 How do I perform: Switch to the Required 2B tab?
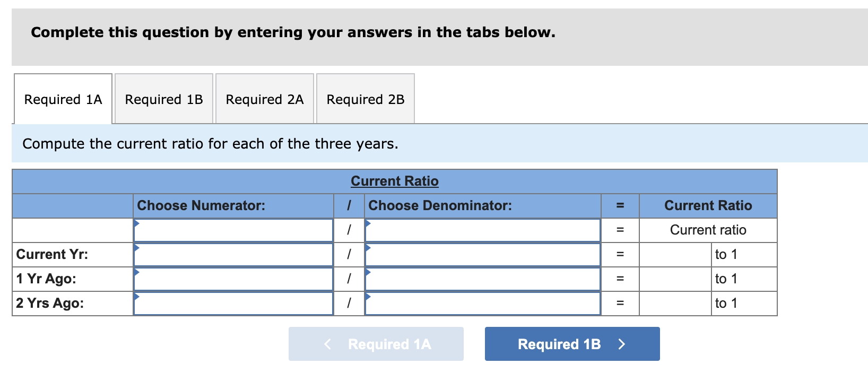(365, 99)
